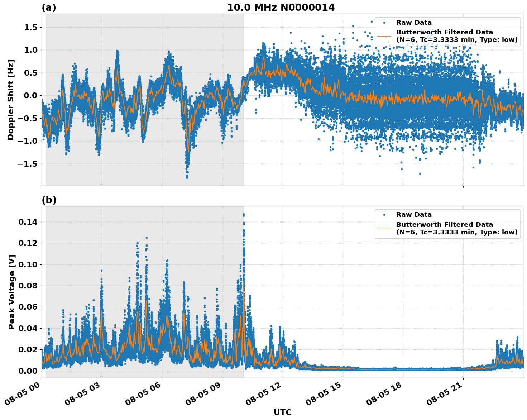
Task: Click the plot title '10.0 MHz N0000014'
Action: pos(281,8)
